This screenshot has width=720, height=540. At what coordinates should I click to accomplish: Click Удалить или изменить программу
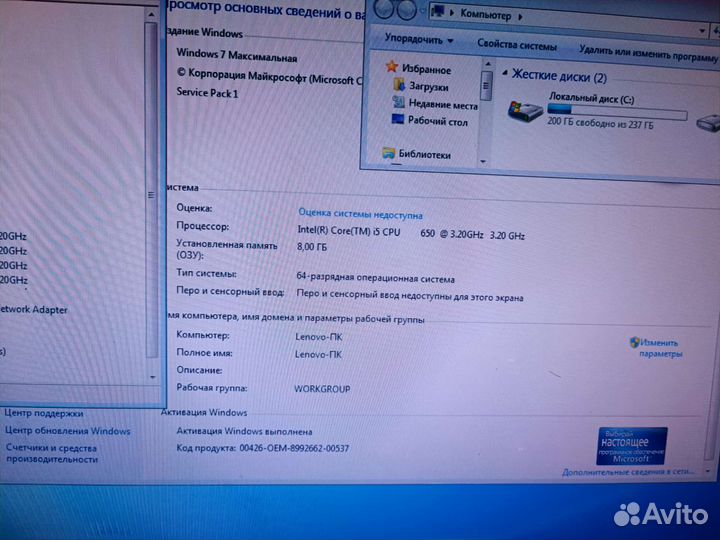pos(648,53)
